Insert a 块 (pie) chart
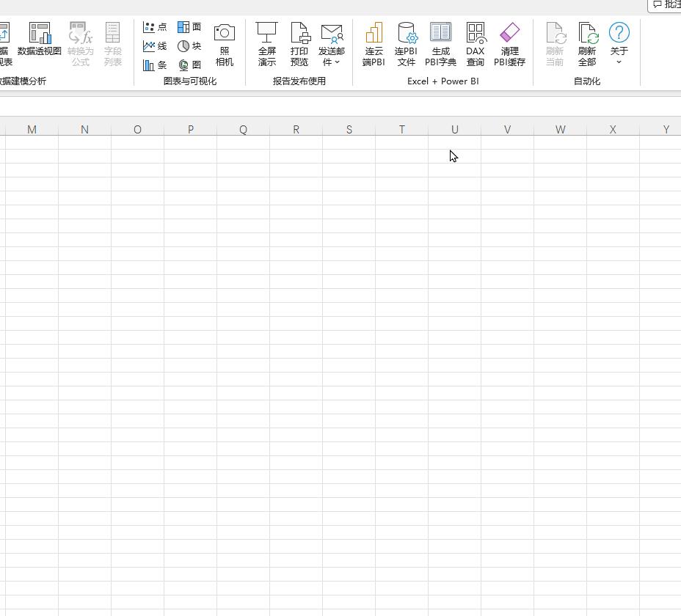Viewport: 681px width, 616px height. pyautogui.click(x=189, y=45)
